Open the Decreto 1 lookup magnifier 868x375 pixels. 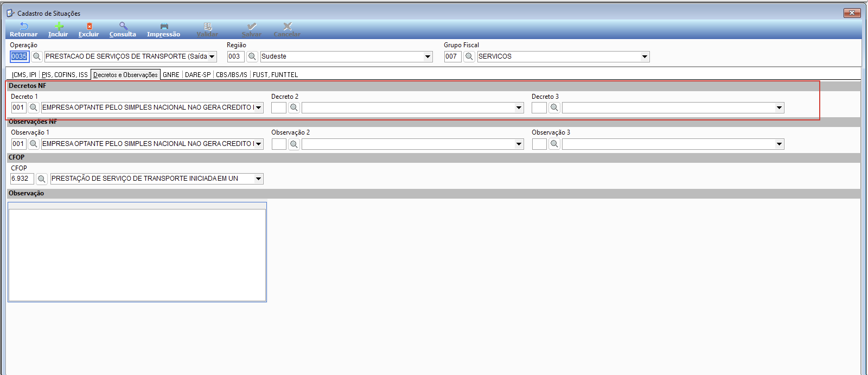click(x=34, y=107)
